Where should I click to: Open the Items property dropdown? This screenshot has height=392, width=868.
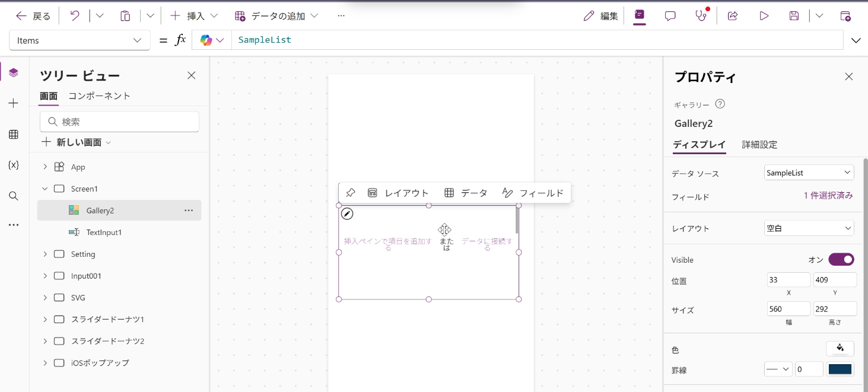pyautogui.click(x=80, y=40)
